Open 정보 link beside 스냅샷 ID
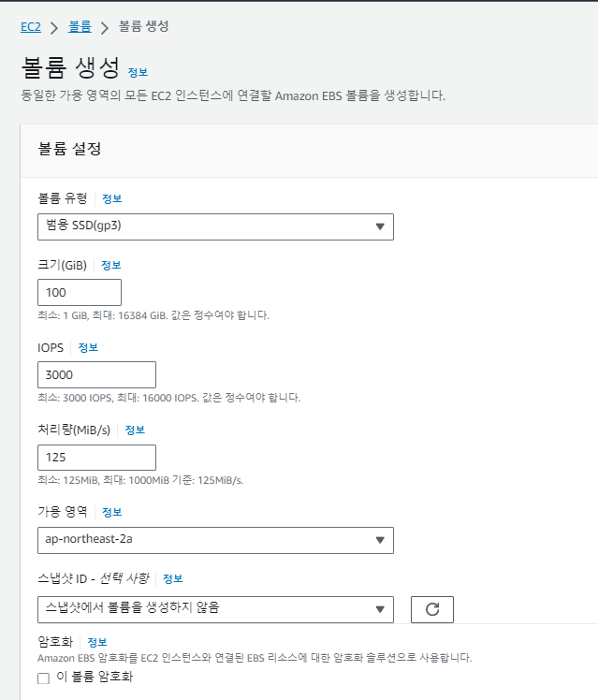The width and height of the screenshot is (598, 700). click(x=173, y=578)
